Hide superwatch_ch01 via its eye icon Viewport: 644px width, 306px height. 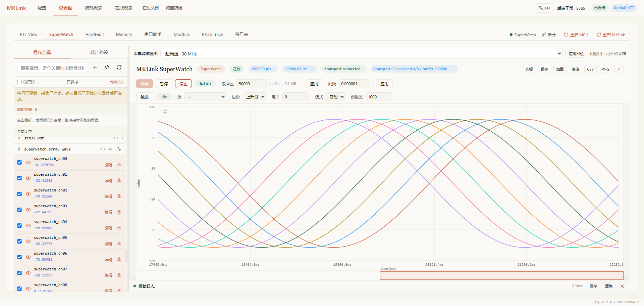28,178
